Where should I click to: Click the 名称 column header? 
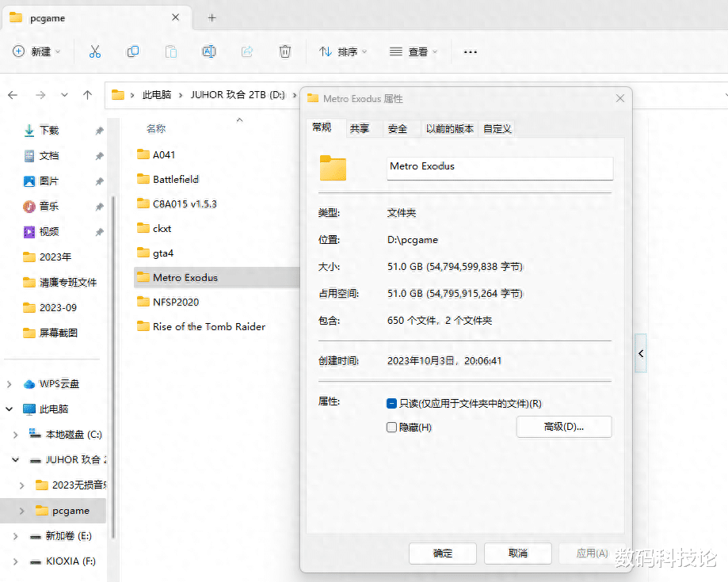156,128
